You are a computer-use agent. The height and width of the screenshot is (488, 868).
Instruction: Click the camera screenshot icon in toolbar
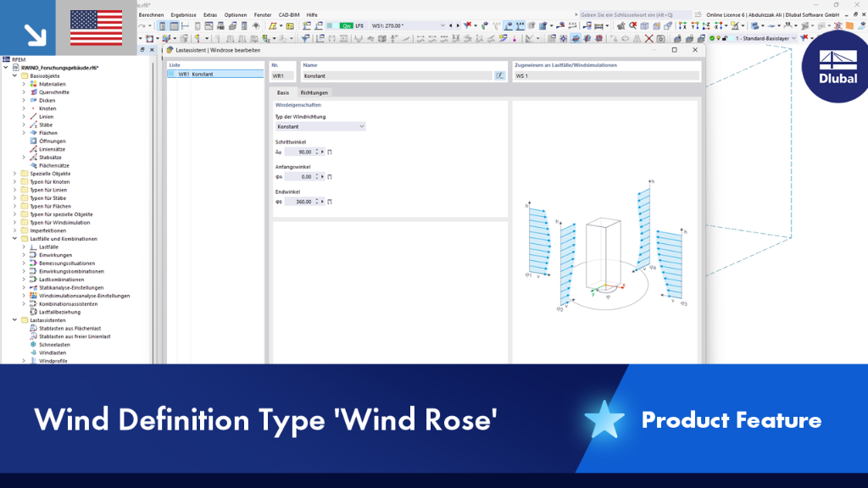click(660, 39)
